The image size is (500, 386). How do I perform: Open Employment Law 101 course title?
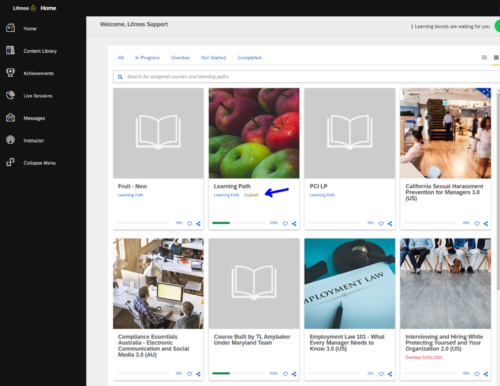[x=347, y=343]
